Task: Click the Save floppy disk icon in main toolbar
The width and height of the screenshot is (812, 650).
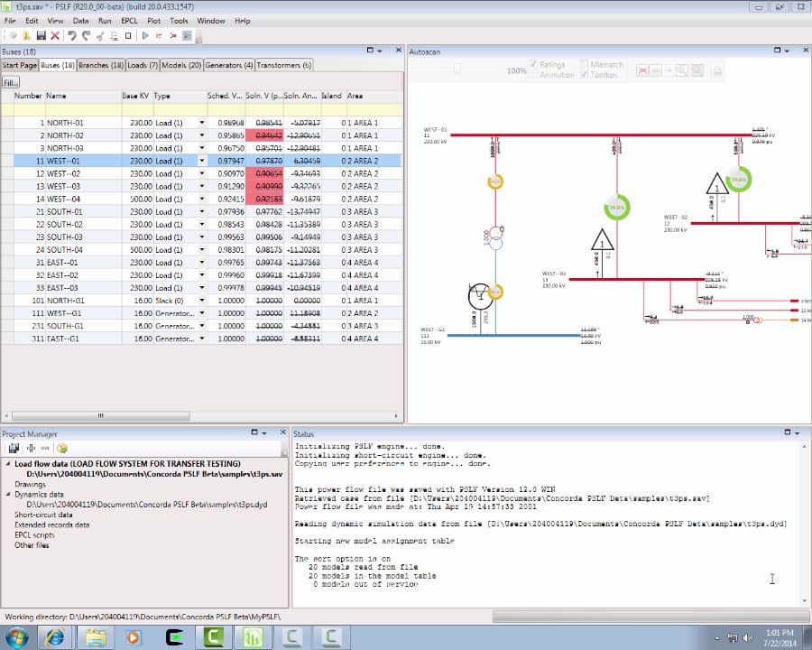Action: (x=41, y=35)
